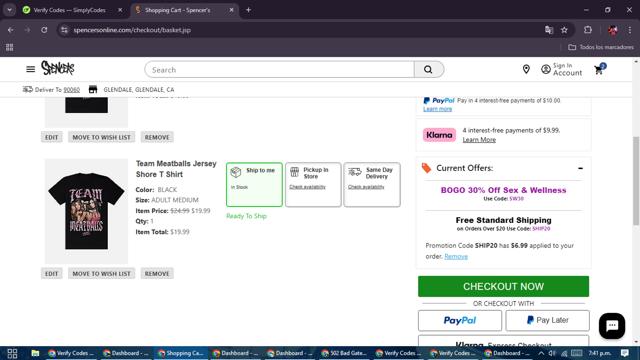This screenshot has width=640, height=360.
Task: Open the Todos los marcadores folder
Action: pos(601,47)
